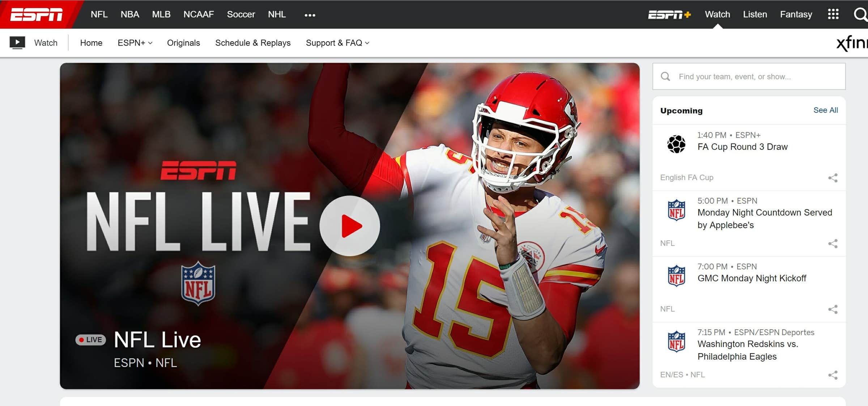This screenshot has width=868, height=406.
Task: Click ESPN • NFL subtitle under hero
Action: coord(145,363)
